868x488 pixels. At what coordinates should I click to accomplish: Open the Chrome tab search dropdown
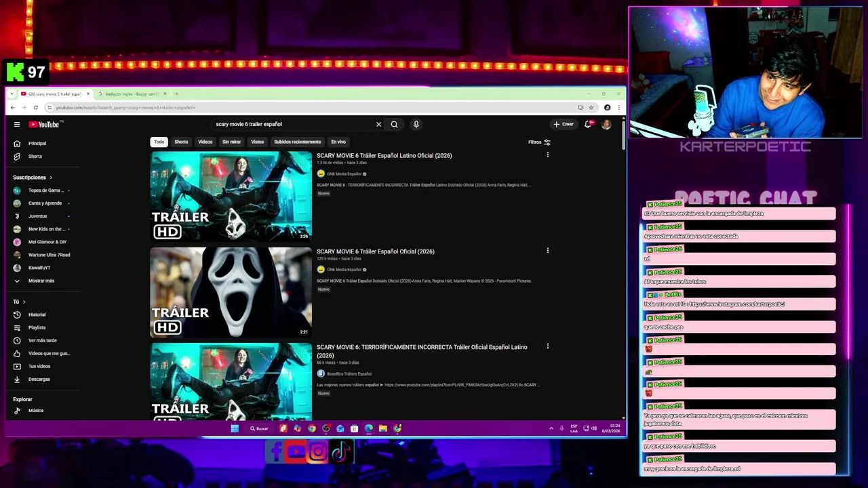point(13,94)
